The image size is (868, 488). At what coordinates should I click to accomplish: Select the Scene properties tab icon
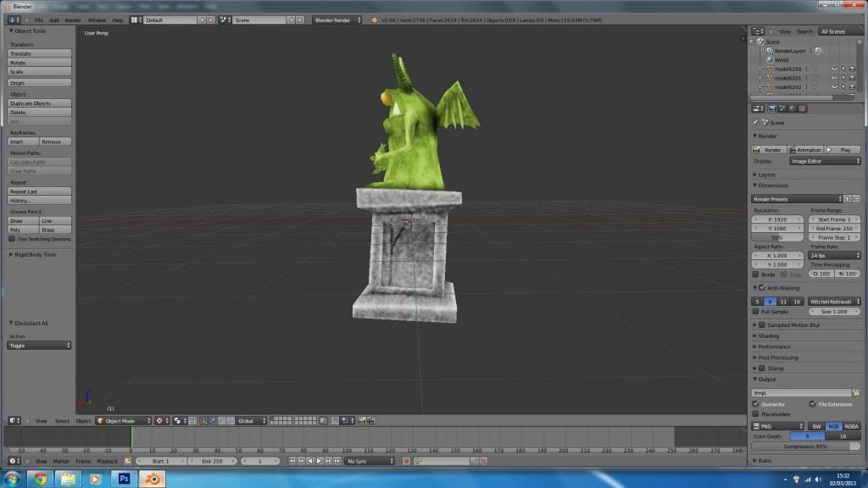(x=782, y=108)
